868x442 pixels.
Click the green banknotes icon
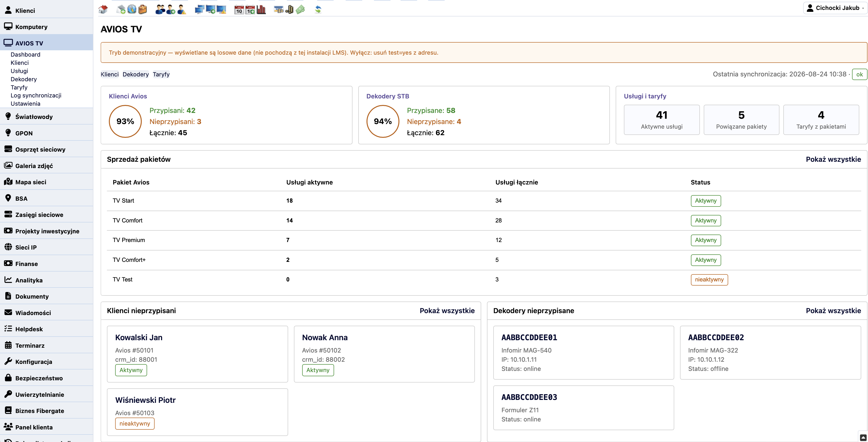pyautogui.click(x=300, y=9)
